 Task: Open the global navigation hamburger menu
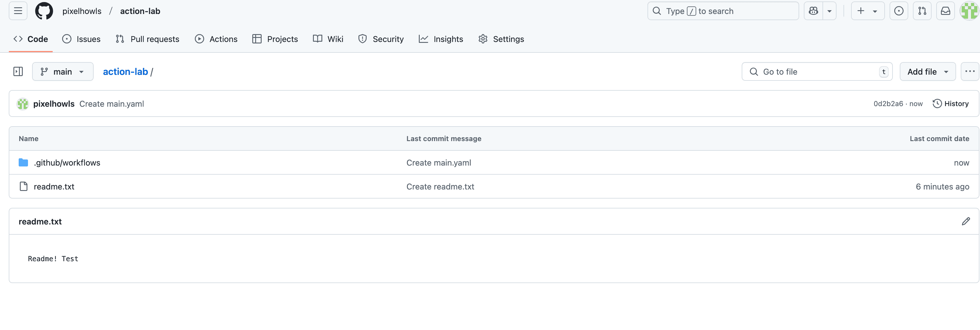pos(18,11)
